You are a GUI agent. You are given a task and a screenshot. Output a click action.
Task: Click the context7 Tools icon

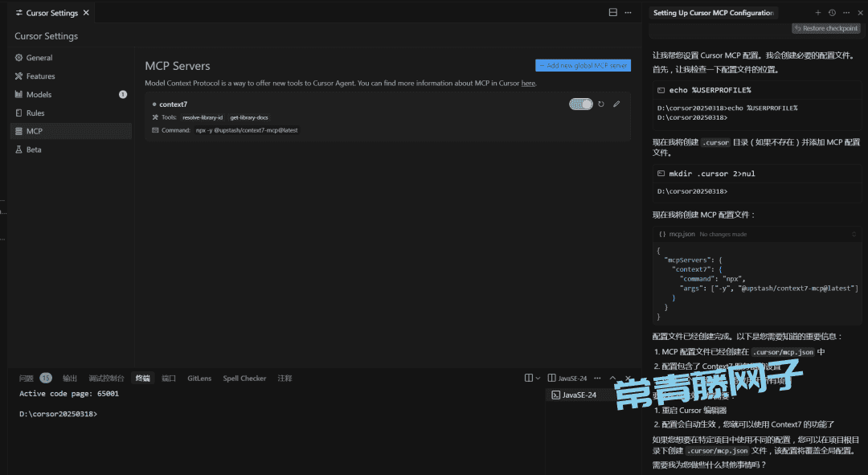click(156, 117)
